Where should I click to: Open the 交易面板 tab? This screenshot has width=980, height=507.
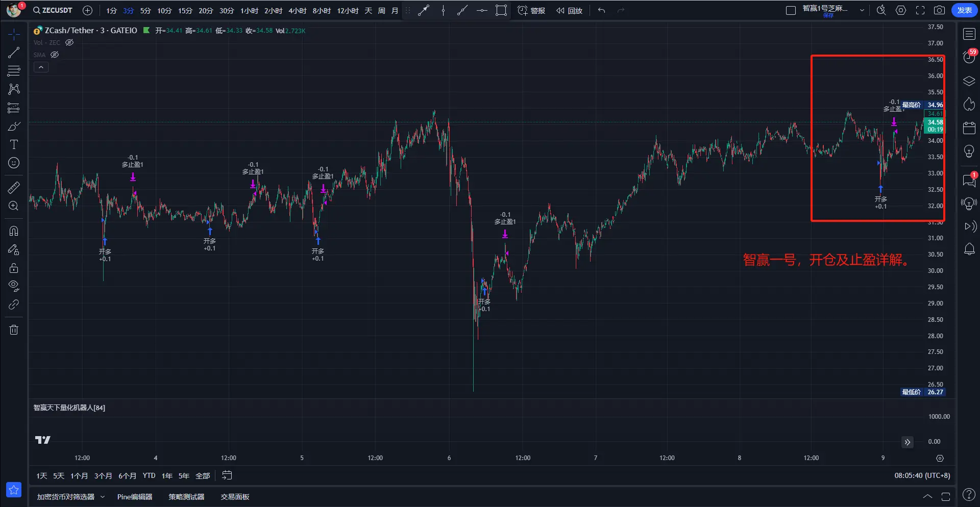[x=235, y=497]
